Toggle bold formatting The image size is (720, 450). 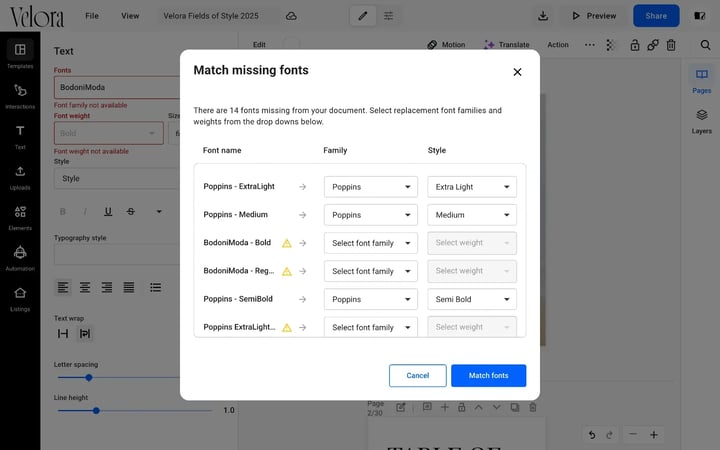[x=63, y=212]
